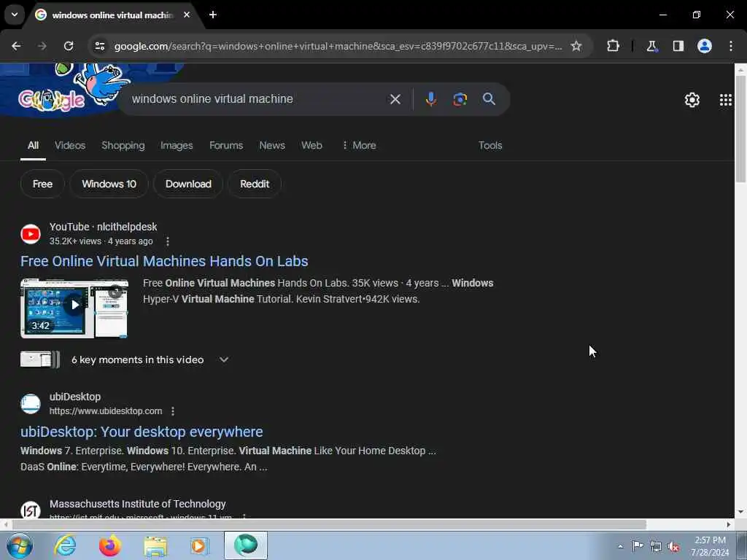Screen dimensions: 747x560
Task: Expand the More search filters menu
Action: 359,145
